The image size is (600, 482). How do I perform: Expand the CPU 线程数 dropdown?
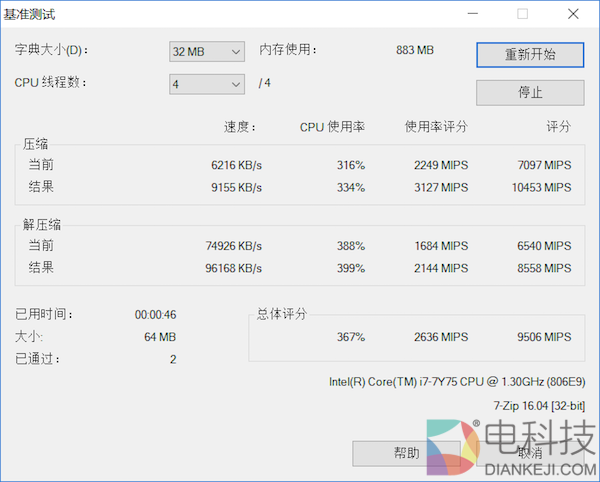pos(207,84)
